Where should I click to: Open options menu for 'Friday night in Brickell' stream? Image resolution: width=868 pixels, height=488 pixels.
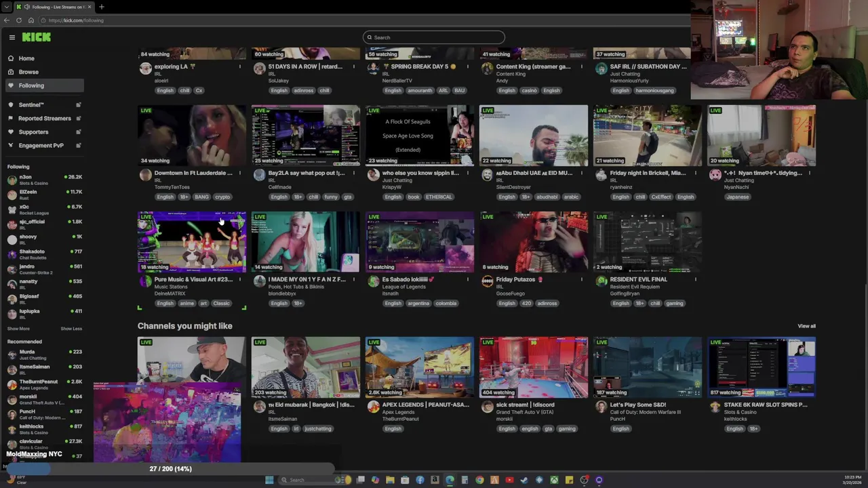coord(695,173)
